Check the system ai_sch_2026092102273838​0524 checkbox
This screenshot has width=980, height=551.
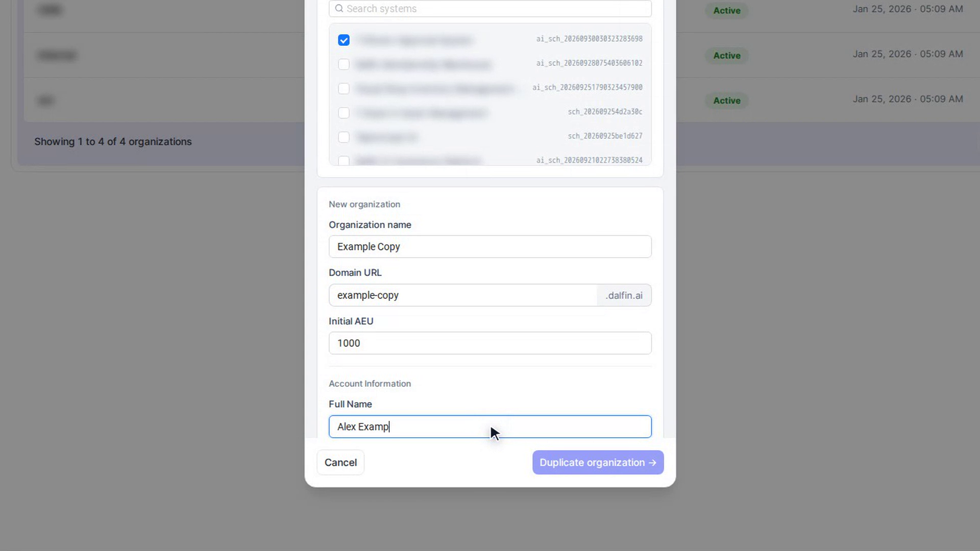[344, 161]
